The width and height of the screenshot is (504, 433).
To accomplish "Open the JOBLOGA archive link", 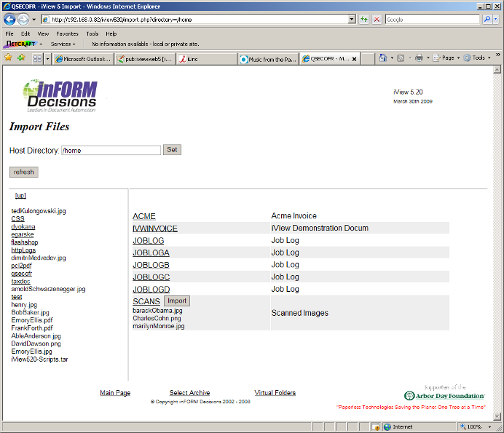I will point(151,253).
